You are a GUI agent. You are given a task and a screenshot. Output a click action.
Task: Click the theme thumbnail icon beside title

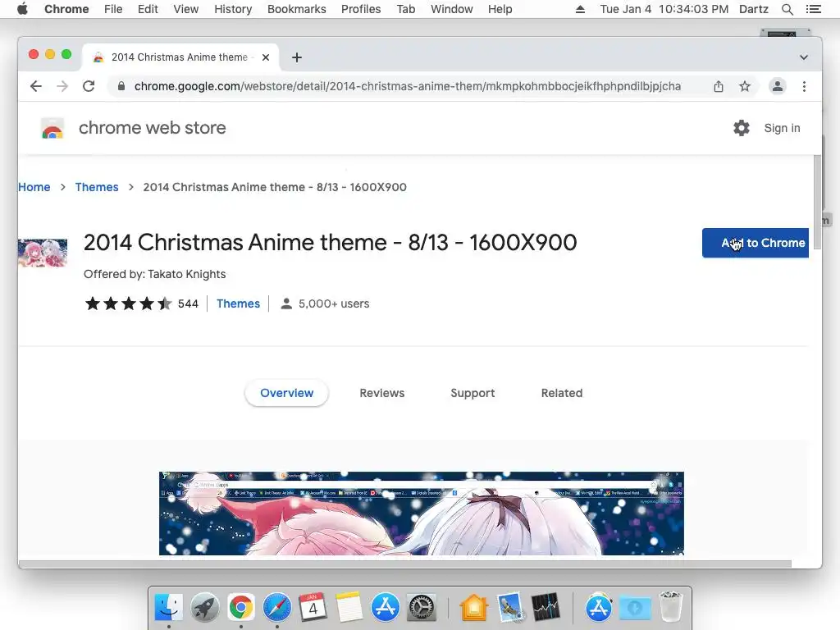click(x=43, y=253)
